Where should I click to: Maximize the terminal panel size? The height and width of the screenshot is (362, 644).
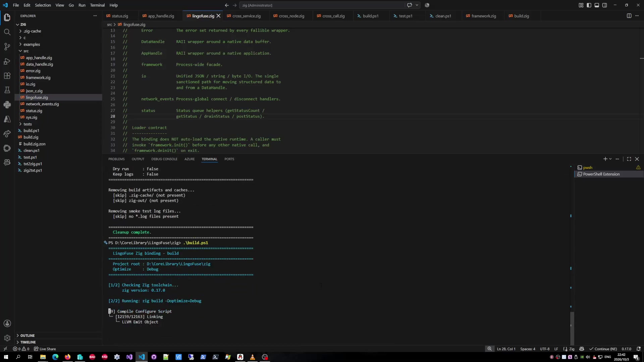click(629, 159)
